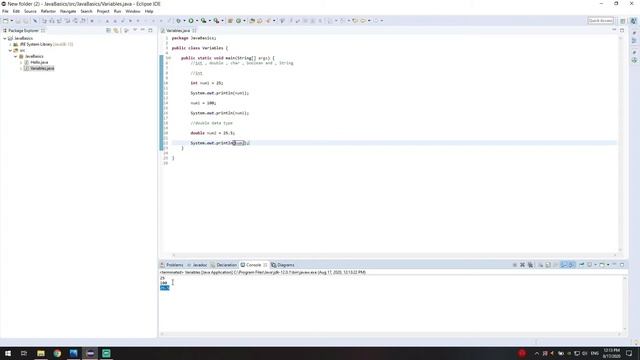
Task: Open the File menu
Action: [5, 11]
